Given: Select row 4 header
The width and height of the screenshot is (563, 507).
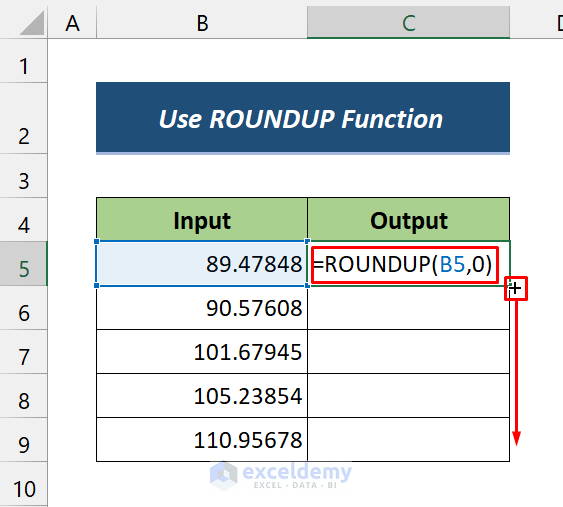Looking at the screenshot, I should coord(24,219).
